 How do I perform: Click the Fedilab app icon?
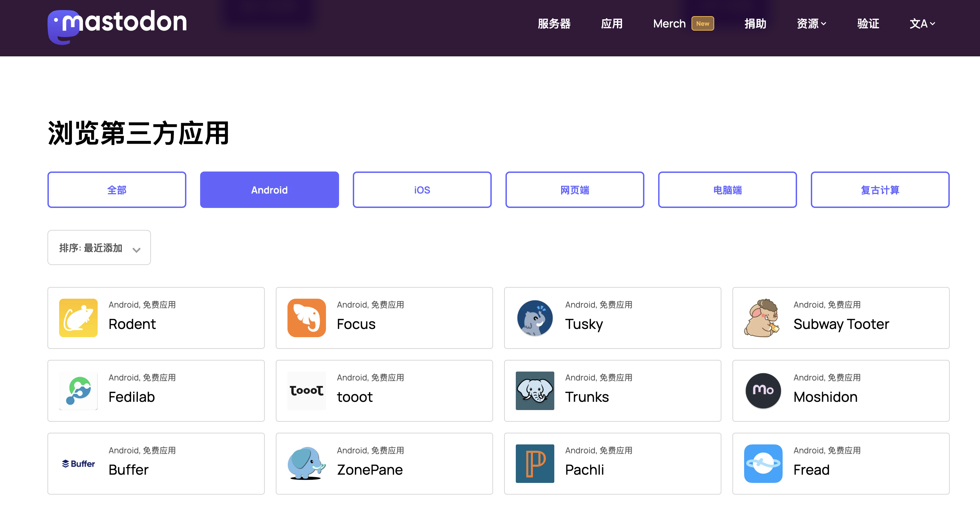tap(78, 390)
